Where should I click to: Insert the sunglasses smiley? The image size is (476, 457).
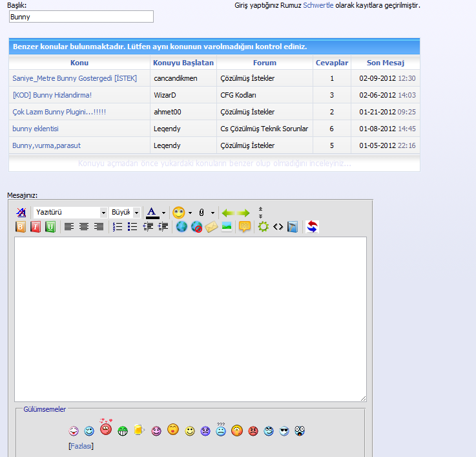284,430
